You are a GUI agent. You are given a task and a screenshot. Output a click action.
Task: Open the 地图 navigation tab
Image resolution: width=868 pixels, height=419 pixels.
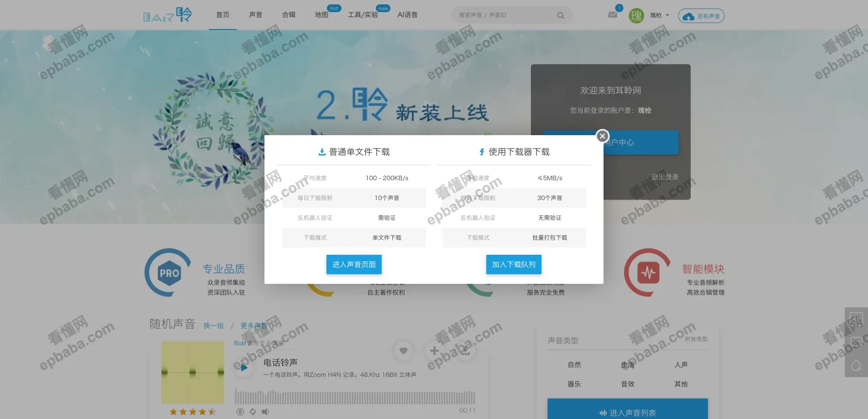click(x=322, y=15)
